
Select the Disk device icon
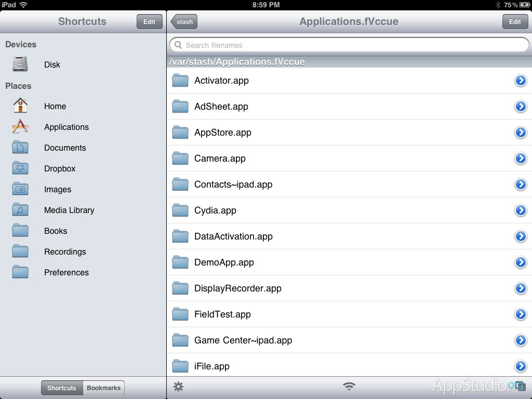tap(21, 64)
